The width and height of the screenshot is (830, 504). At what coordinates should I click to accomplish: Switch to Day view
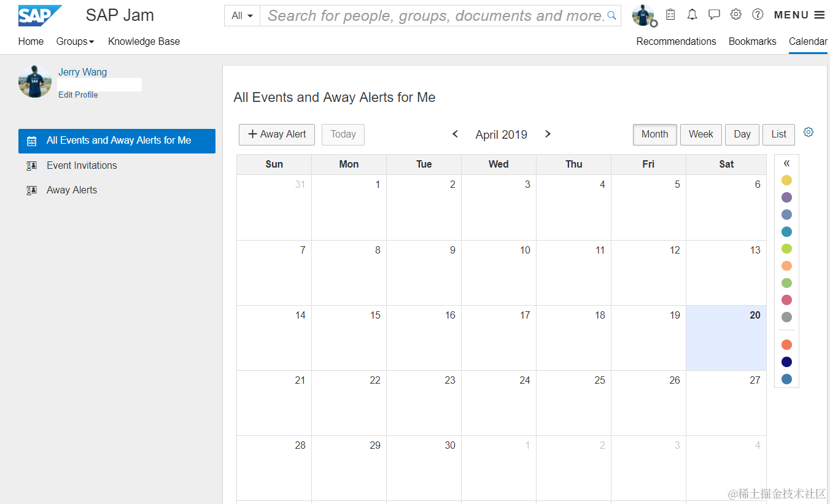(742, 134)
